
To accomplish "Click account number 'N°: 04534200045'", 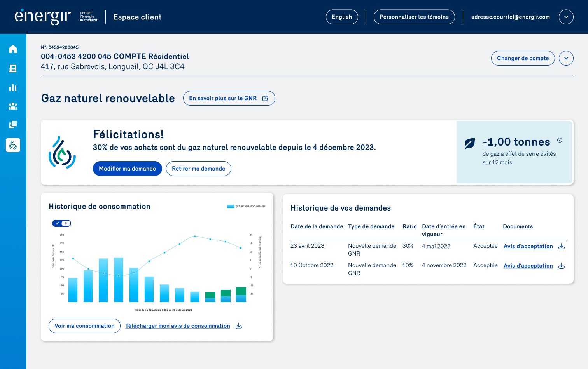I will point(59,47).
